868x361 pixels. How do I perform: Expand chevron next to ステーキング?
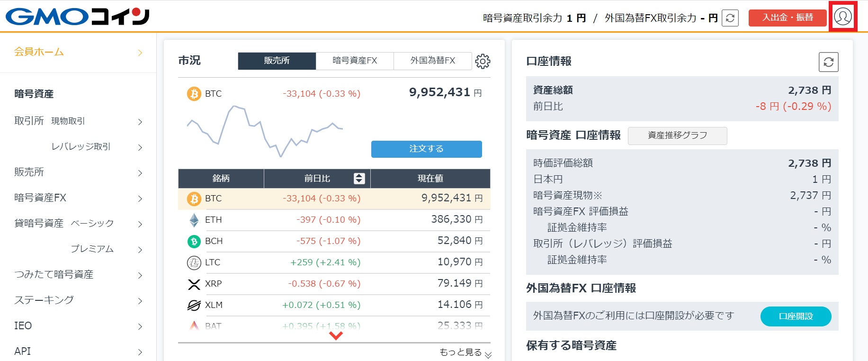[x=140, y=301]
